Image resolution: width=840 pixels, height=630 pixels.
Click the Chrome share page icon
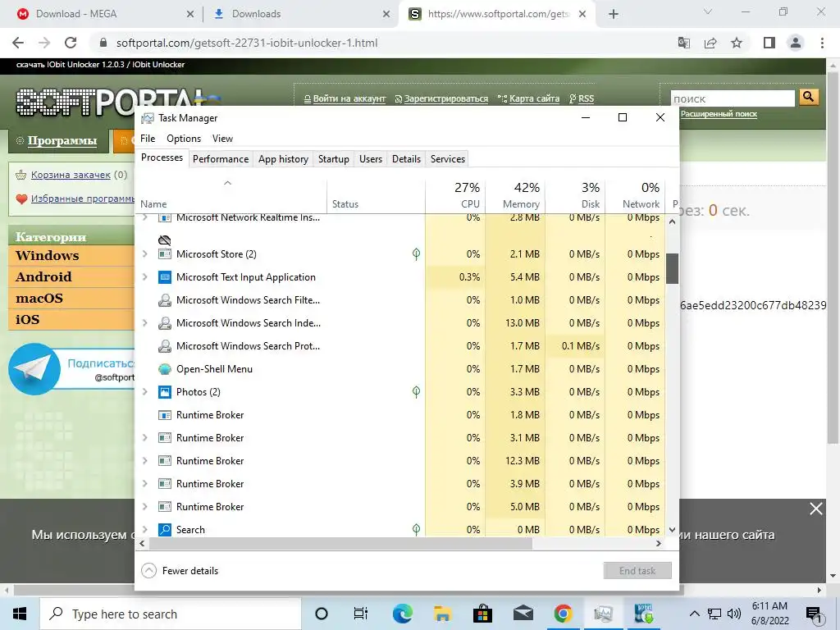(710, 43)
